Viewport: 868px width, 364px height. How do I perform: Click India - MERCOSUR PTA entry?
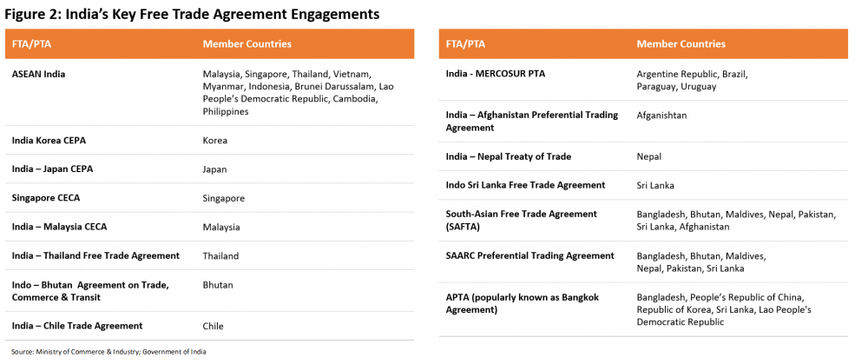tap(496, 74)
